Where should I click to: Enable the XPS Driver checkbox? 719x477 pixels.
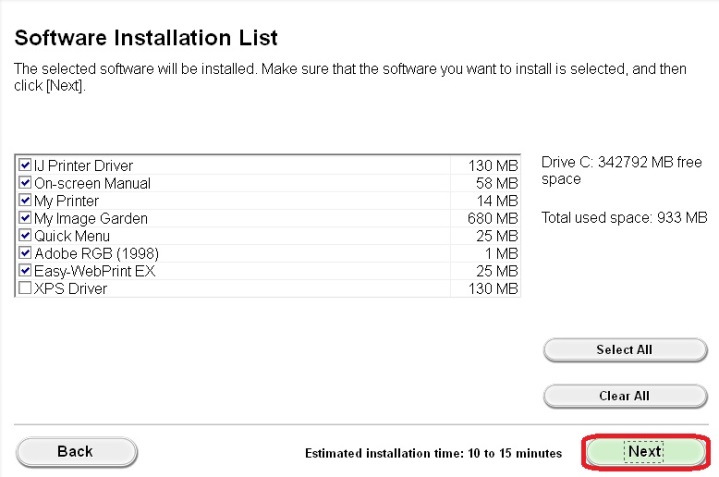pos(25,289)
